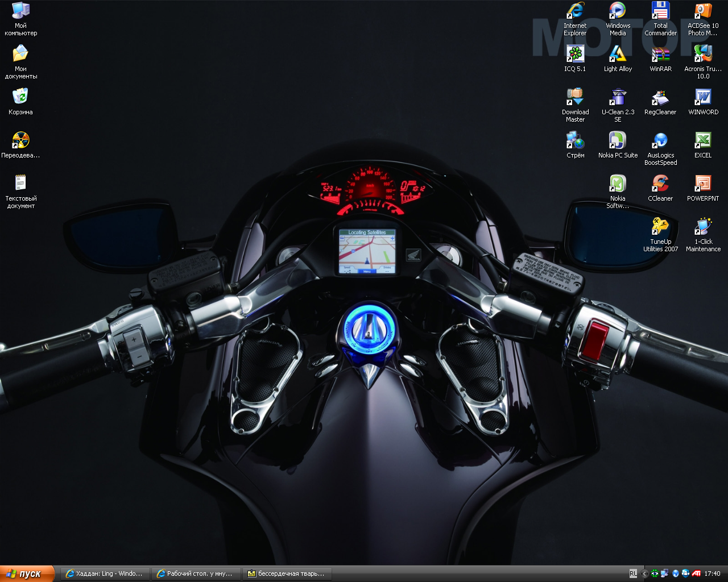The width and height of the screenshot is (728, 582).
Task: Select Стрём network icon
Action: (x=575, y=140)
